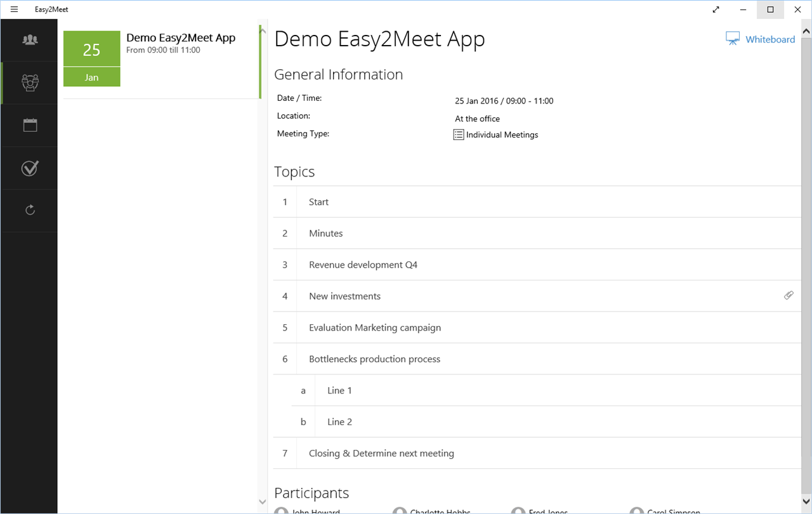Screen dimensions: 812x514
Task: Open topic Closing & Determine next meeting
Action: (537, 453)
